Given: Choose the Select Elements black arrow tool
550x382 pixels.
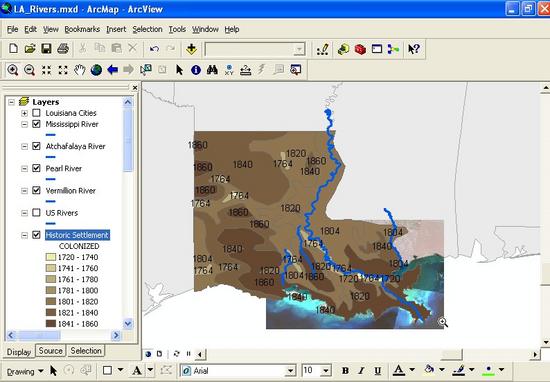Looking at the screenshot, I should click(179, 70).
